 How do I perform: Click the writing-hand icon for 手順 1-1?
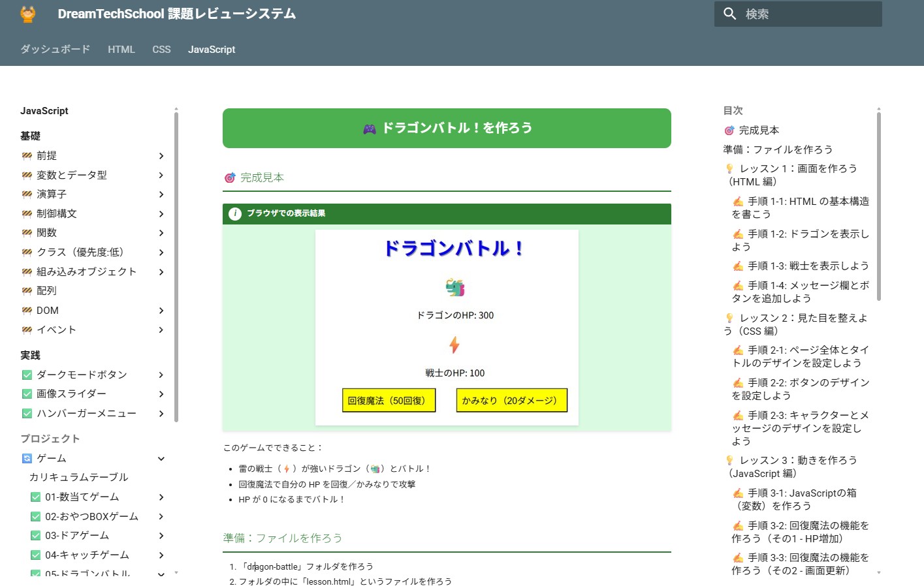click(739, 201)
